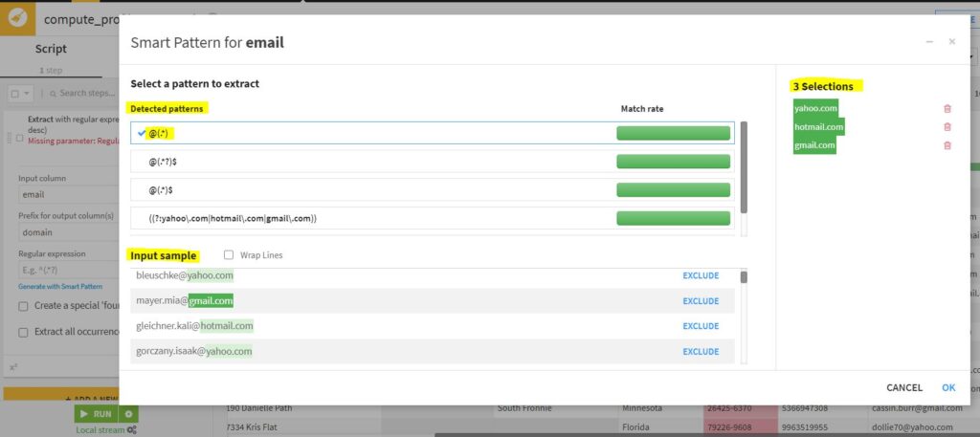Click the Prefix for output column field 'domain'
This screenshot has height=437, width=980.
[69, 232]
